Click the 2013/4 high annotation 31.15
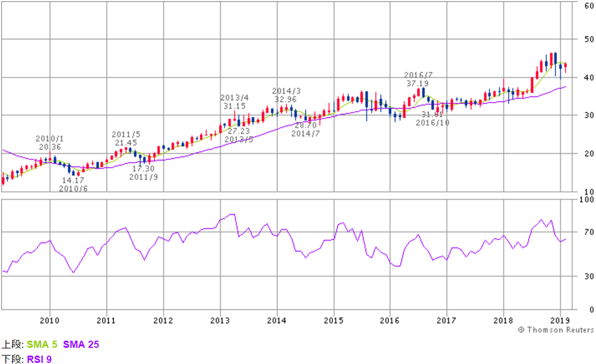 (235, 102)
